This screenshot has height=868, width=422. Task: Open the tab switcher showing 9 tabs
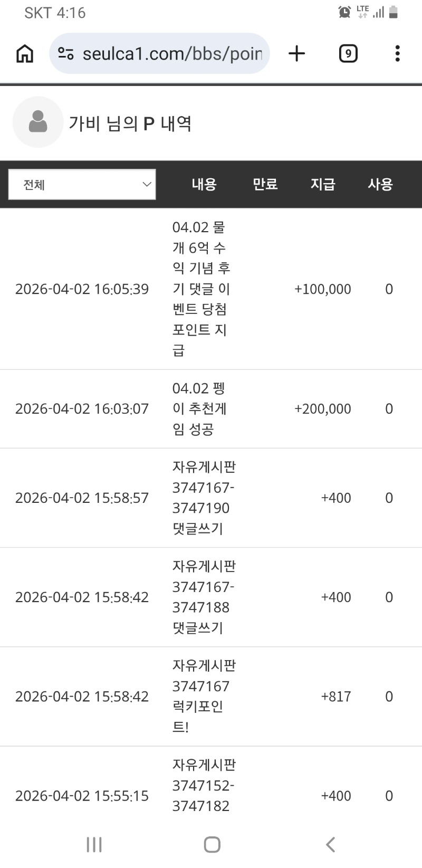click(348, 53)
